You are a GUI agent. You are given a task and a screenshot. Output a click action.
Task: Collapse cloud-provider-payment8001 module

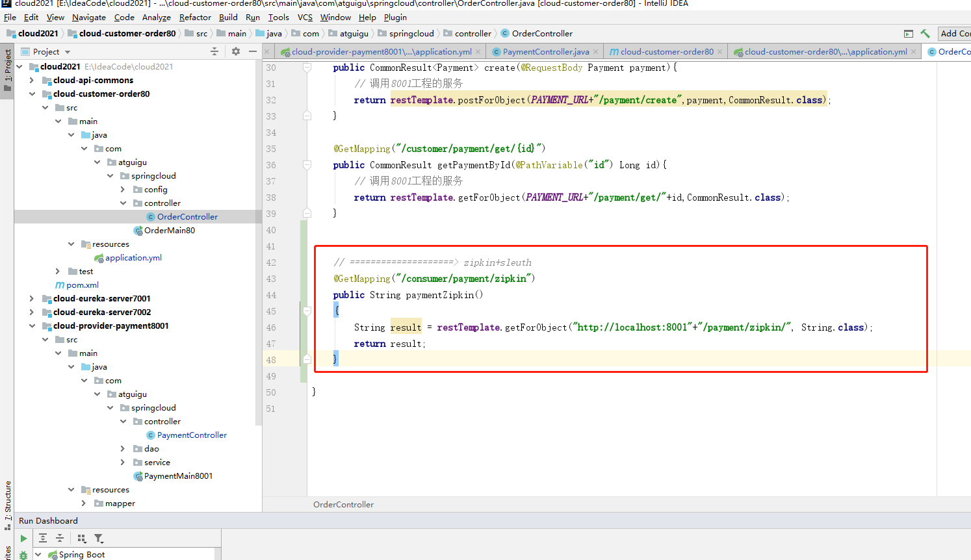pos(32,325)
